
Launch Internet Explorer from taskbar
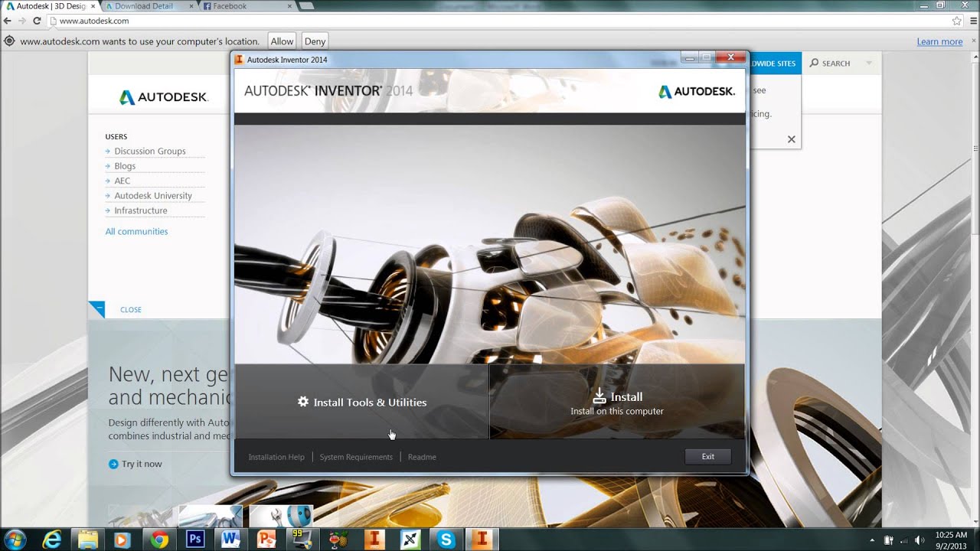(52, 539)
